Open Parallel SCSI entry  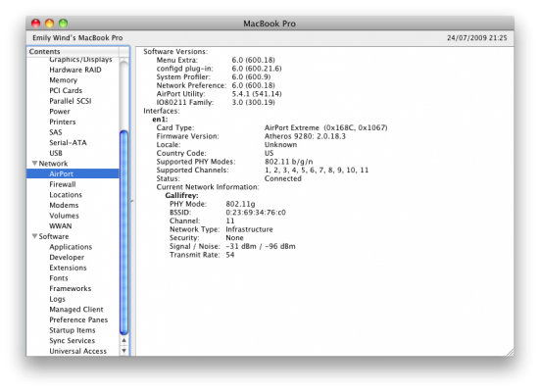[x=71, y=101]
